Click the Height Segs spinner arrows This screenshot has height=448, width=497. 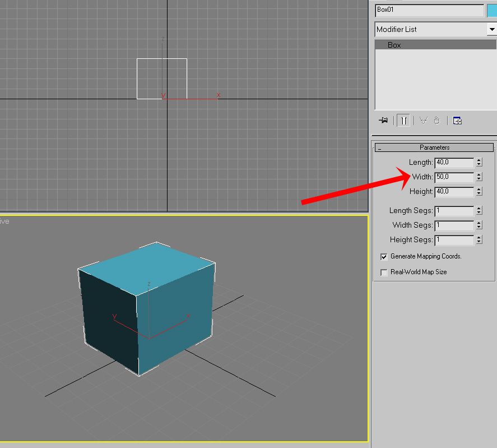click(x=479, y=240)
